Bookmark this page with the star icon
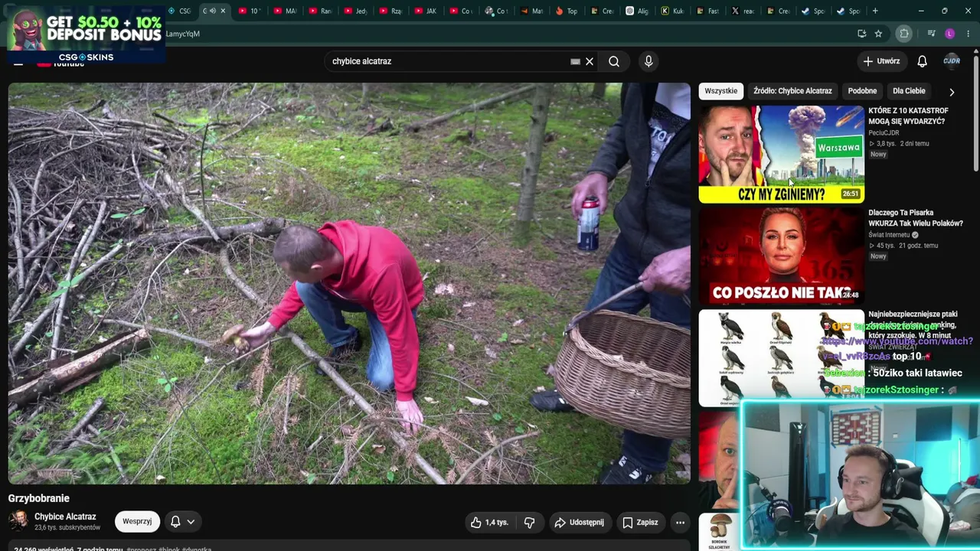Screen dimensions: 980x551 click(878, 34)
